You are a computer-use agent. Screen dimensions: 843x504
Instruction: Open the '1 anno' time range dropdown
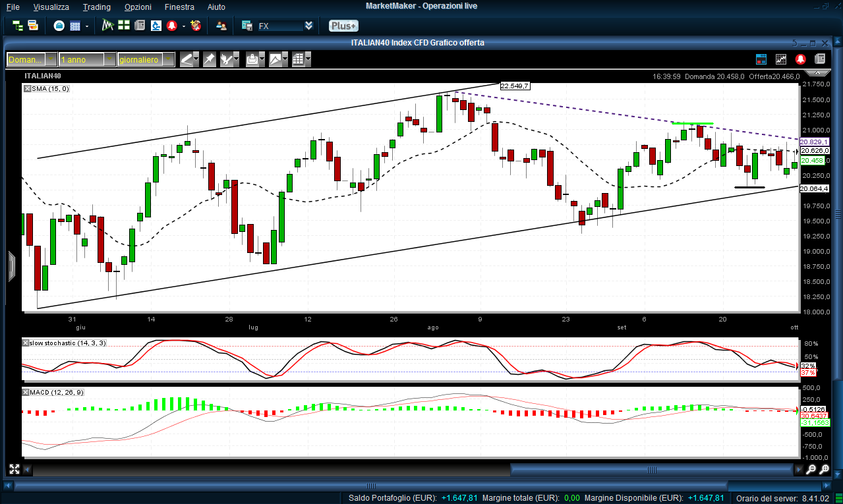109,59
